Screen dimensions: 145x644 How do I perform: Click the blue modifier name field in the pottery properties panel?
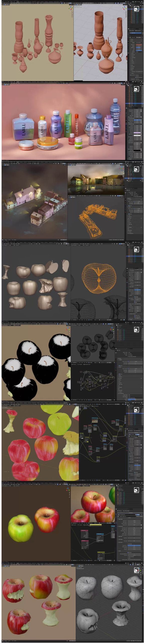(x=135, y=33)
